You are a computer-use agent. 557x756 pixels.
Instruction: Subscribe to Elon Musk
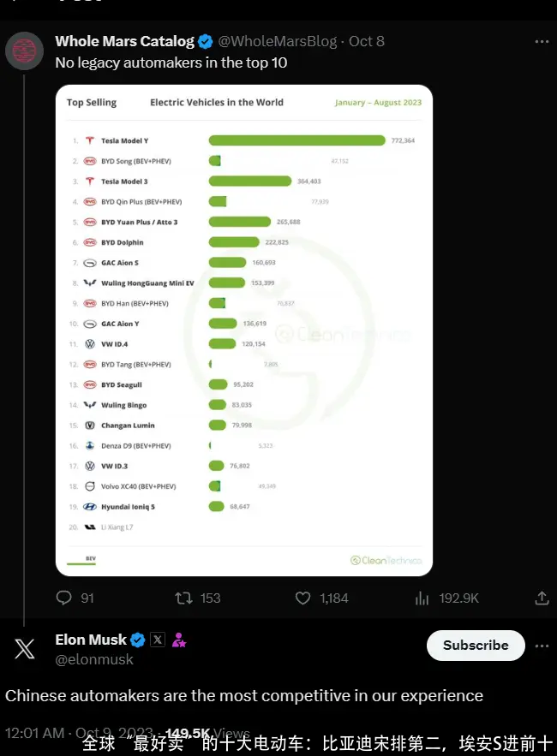point(476,646)
